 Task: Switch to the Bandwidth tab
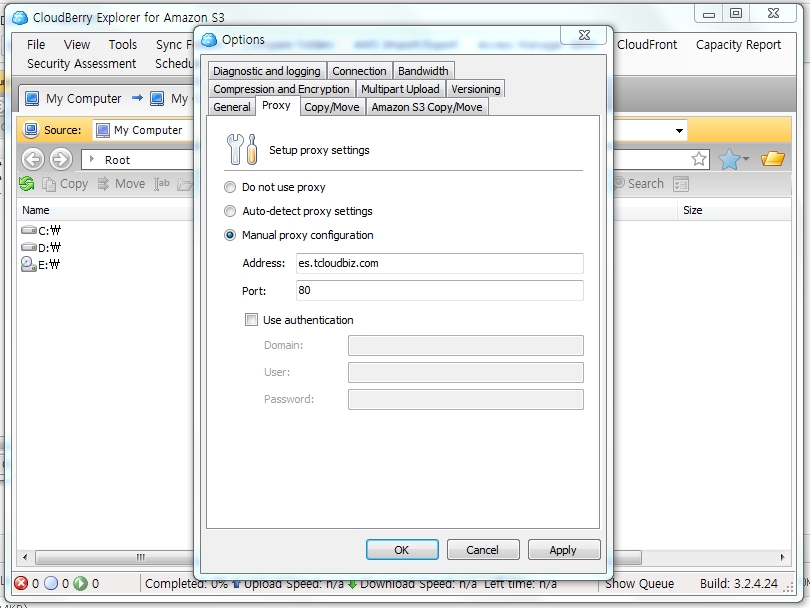[x=423, y=71]
